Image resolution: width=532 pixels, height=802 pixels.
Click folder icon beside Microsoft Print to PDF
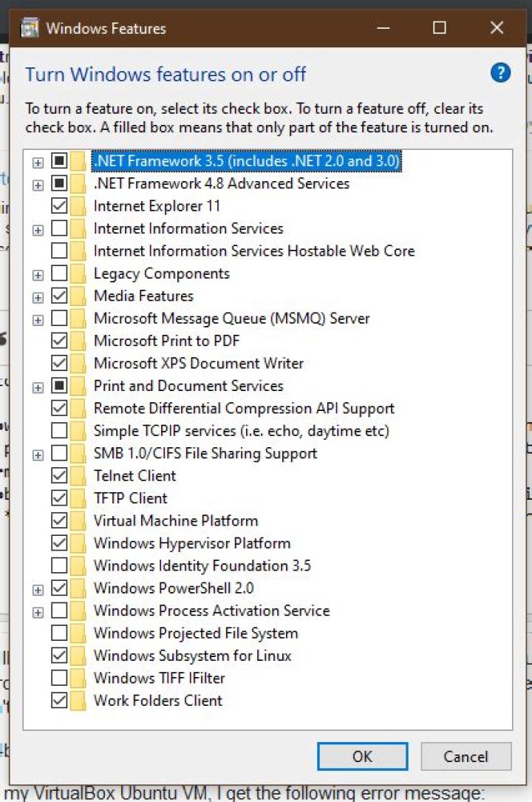(78, 341)
